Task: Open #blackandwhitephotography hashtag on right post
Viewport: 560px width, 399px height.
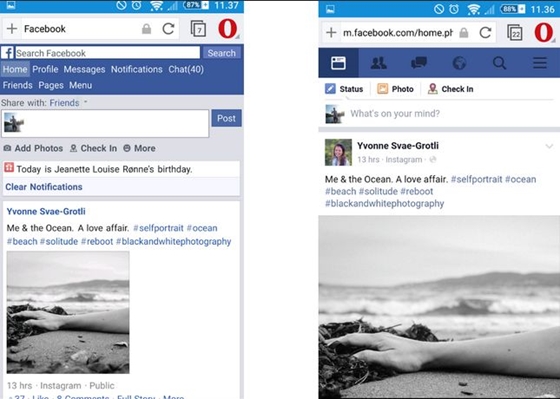Action: coord(384,204)
